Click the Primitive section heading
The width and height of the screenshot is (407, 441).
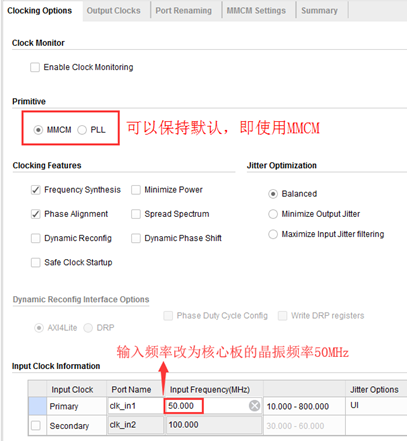tap(29, 101)
